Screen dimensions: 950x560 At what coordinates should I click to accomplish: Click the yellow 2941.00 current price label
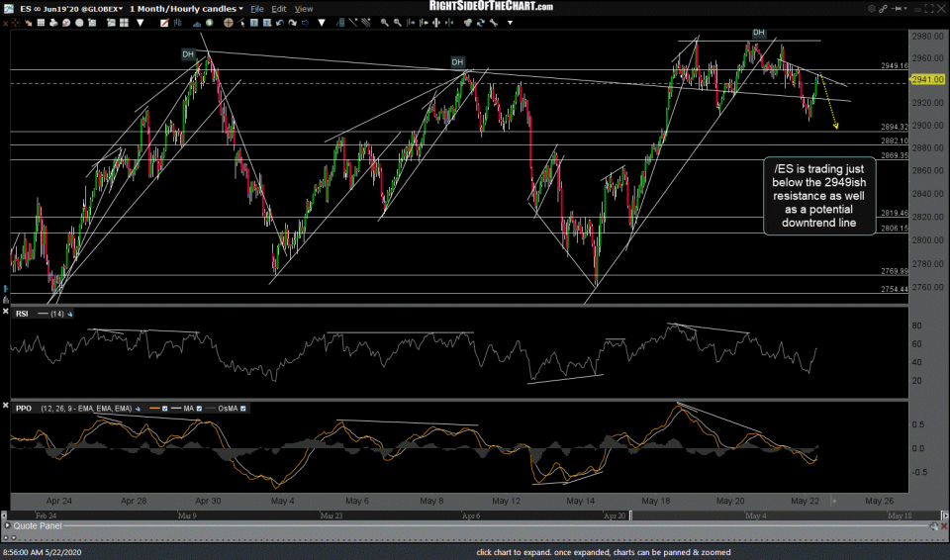point(927,79)
